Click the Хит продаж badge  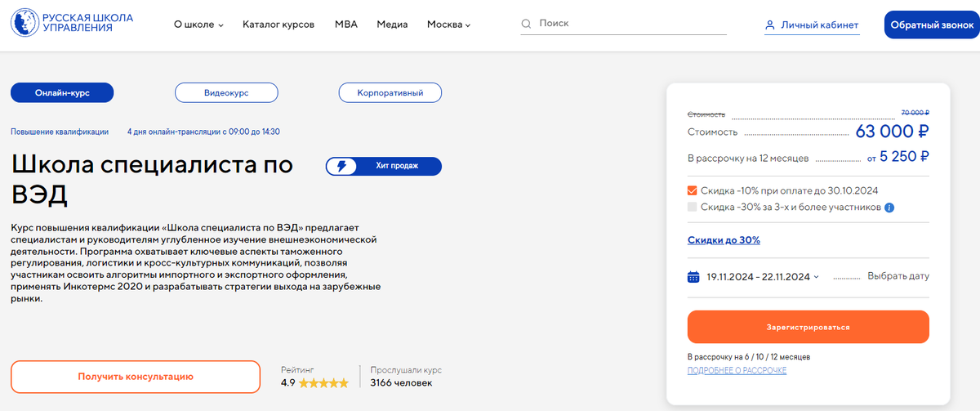click(x=383, y=166)
